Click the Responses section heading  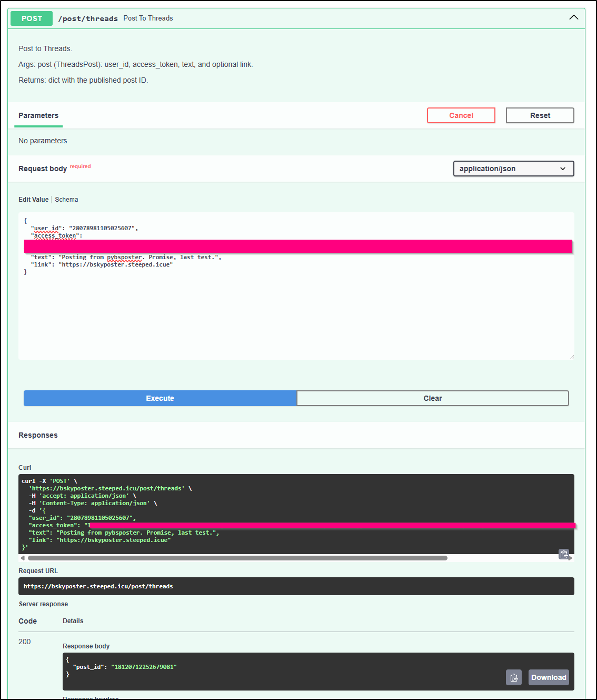point(38,435)
